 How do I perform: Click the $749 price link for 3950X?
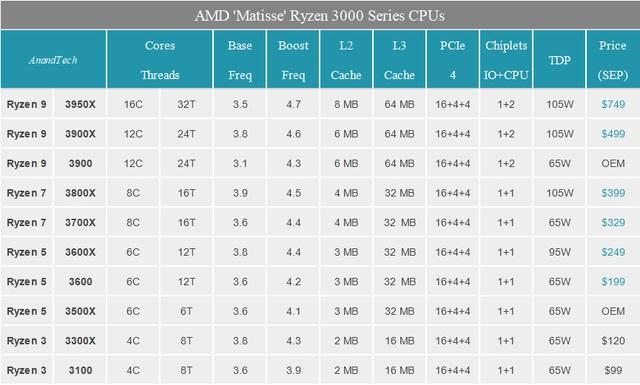(613, 104)
